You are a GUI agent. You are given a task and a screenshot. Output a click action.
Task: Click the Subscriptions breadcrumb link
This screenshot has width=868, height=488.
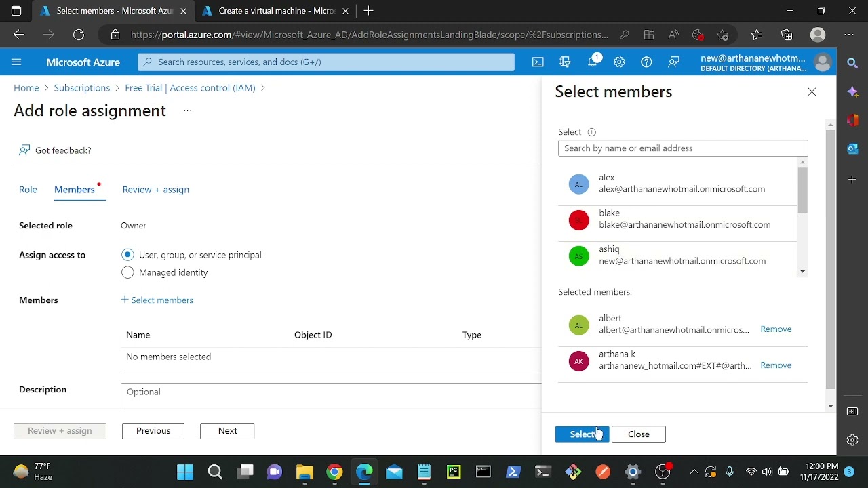81,88
